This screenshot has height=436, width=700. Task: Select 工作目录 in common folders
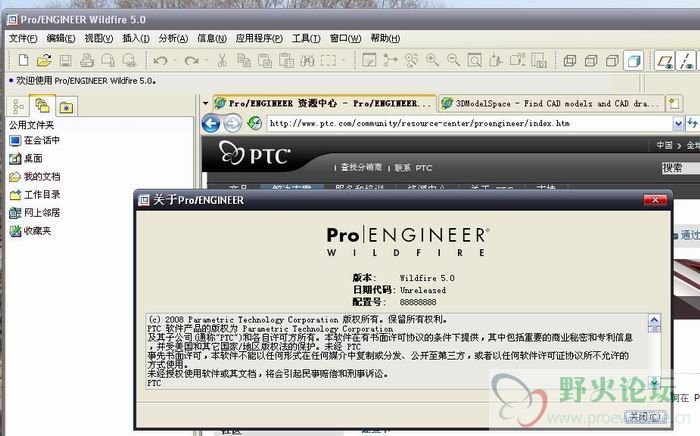tap(34, 195)
